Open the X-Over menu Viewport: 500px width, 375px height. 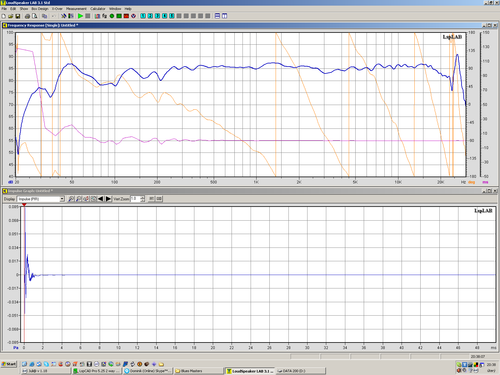pyautogui.click(x=57, y=9)
